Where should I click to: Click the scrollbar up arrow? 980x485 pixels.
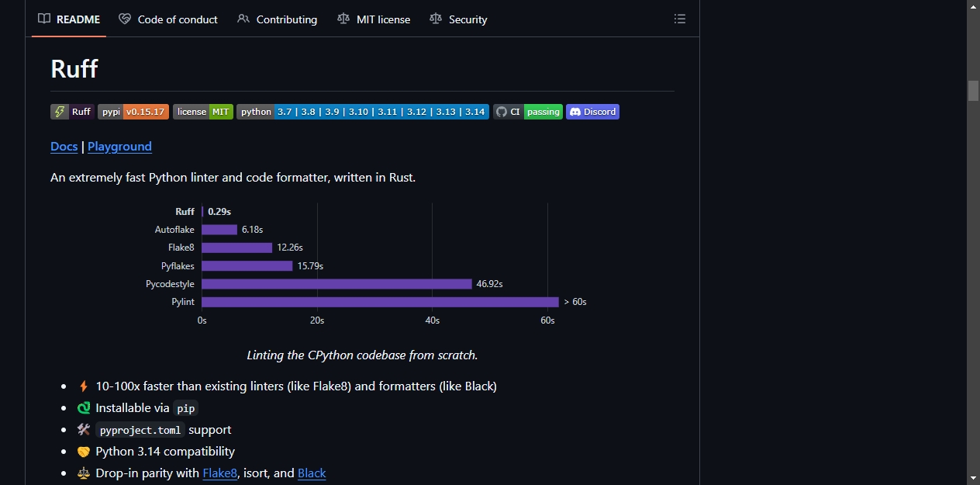click(974, 6)
